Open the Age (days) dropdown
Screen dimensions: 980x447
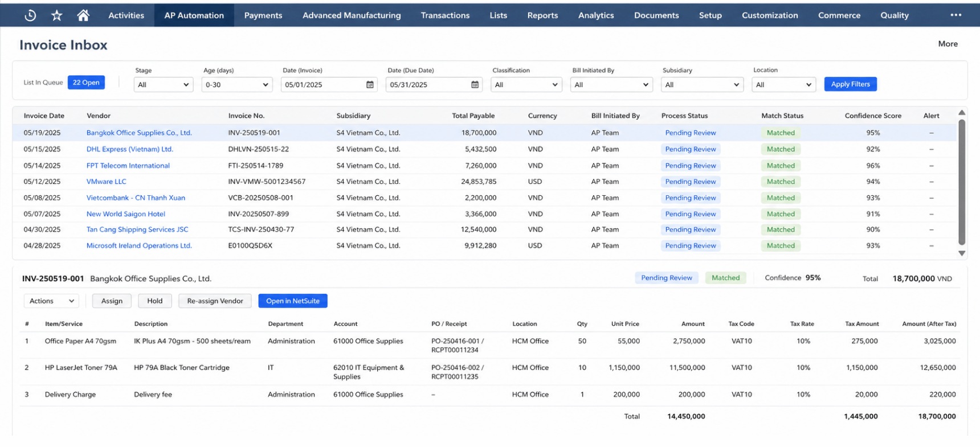237,85
